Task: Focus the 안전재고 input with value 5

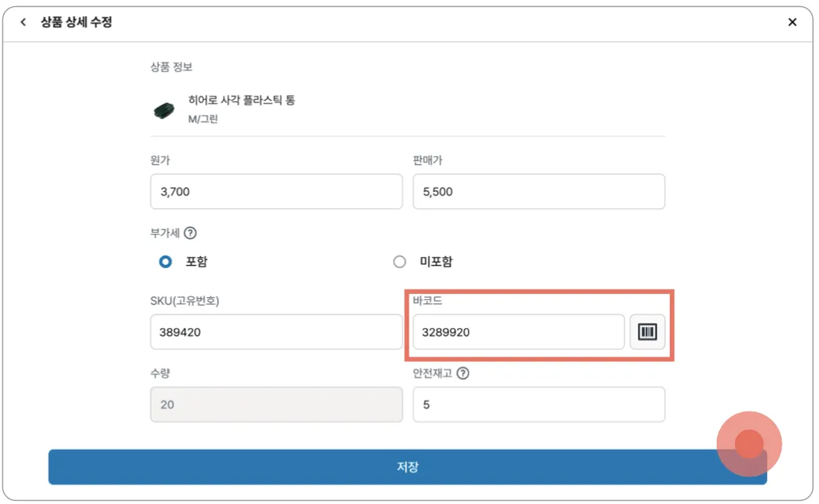Action: [x=538, y=405]
